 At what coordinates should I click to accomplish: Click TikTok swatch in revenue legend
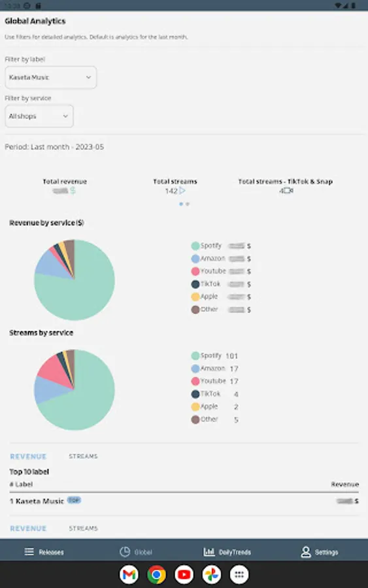(195, 284)
